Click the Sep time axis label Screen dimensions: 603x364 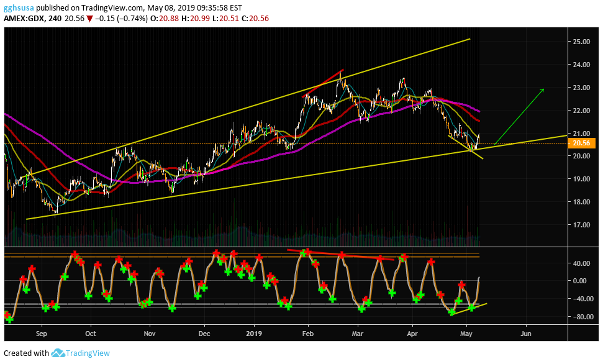coord(42,334)
